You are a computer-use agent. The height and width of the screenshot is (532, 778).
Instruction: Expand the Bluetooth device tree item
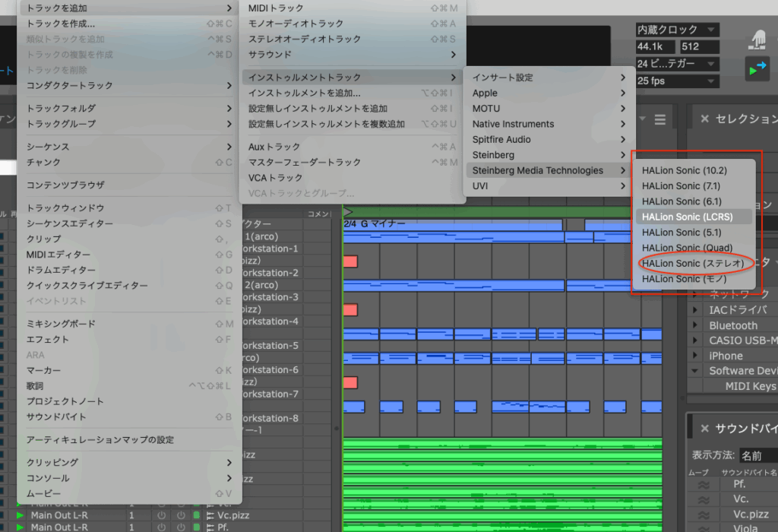[x=696, y=325]
